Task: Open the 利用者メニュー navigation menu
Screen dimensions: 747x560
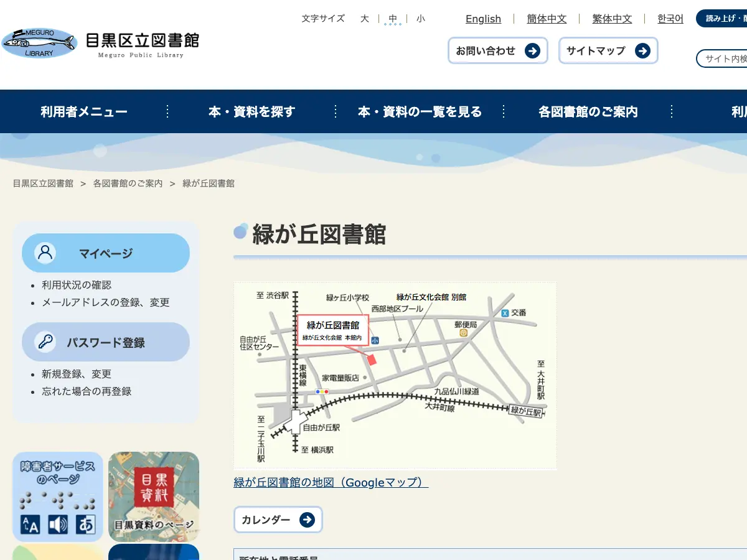Action: click(x=84, y=112)
